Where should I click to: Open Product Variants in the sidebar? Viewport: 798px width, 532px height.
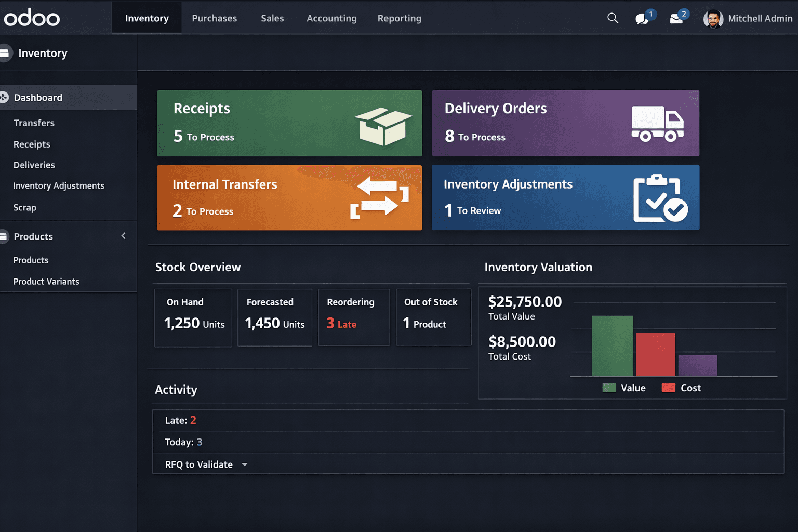tap(46, 281)
